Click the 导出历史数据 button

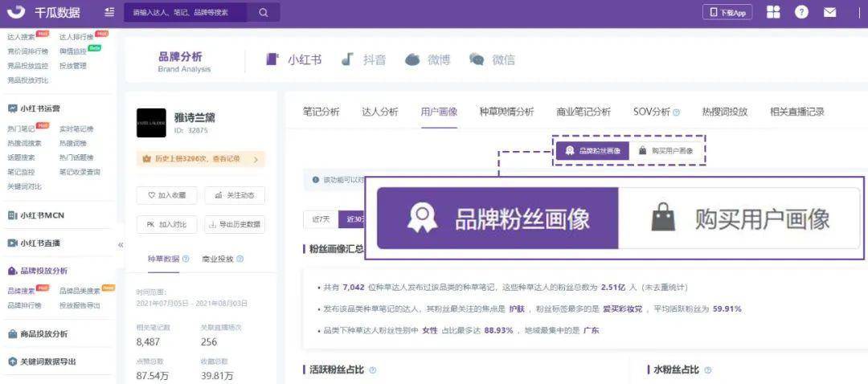click(x=235, y=224)
